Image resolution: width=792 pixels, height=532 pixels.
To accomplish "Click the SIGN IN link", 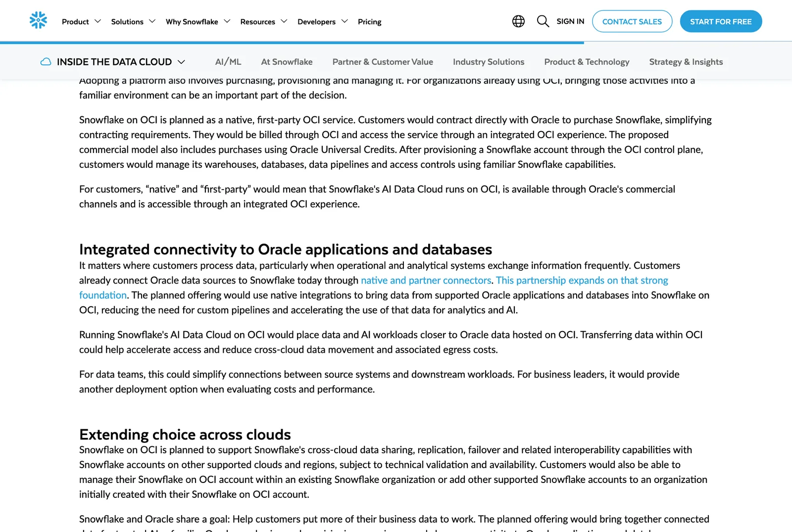I will [570, 21].
